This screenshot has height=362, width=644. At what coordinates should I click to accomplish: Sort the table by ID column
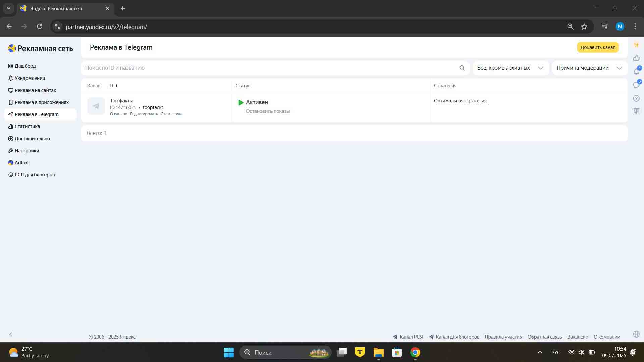point(113,86)
